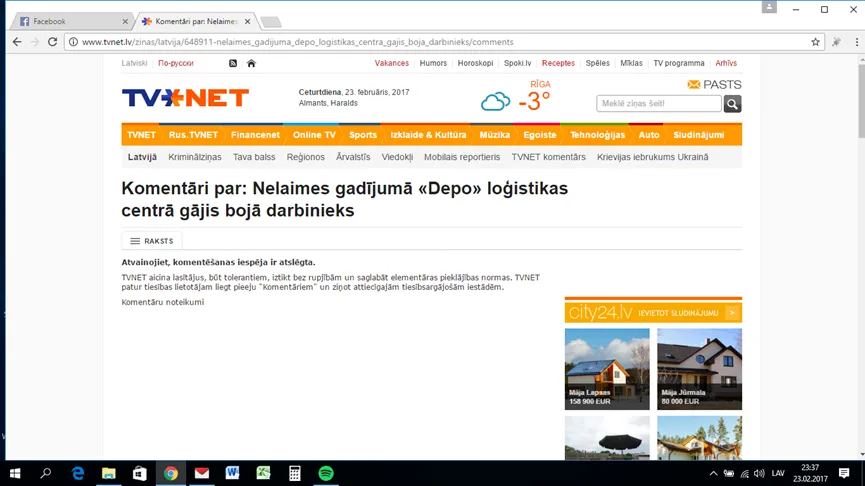Select the Kriminālziņas submenu item
Viewport: 865px width, 486px height.
click(195, 157)
